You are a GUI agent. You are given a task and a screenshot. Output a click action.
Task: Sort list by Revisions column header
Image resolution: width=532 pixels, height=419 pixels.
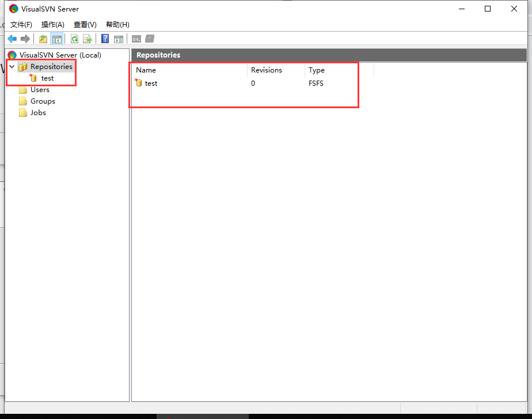click(276, 70)
